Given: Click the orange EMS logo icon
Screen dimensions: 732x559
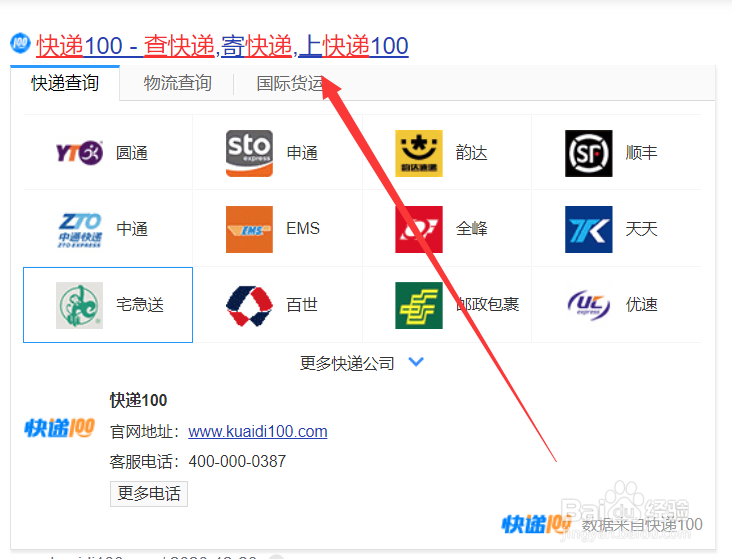Looking at the screenshot, I should click(249, 229).
